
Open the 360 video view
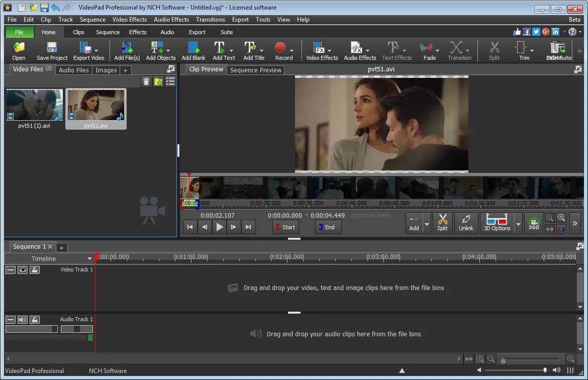pyautogui.click(x=534, y=223)
